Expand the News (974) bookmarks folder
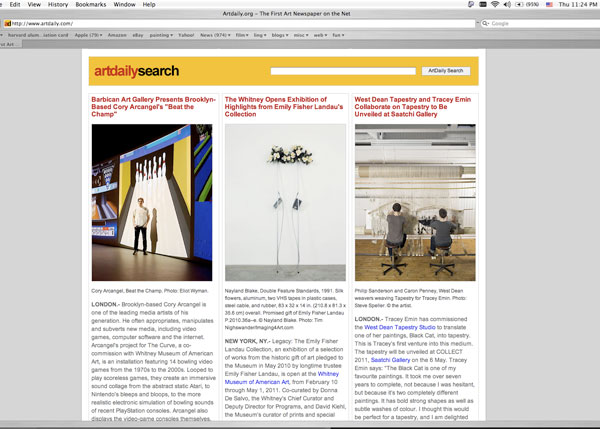Viewport: 600px width, 429px height. click(x=215, y=35)
